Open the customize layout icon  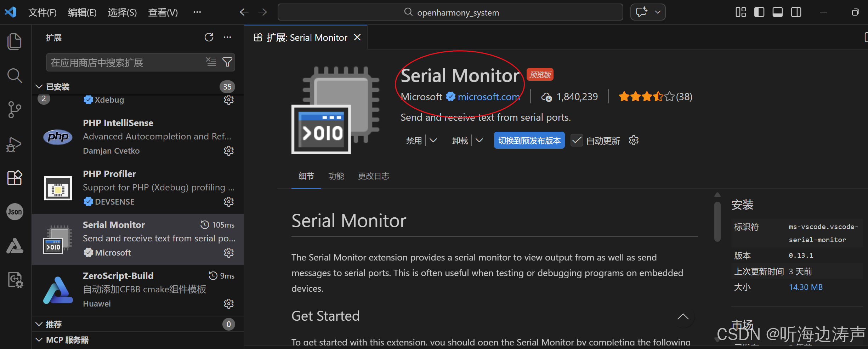[x=741, y=12]
